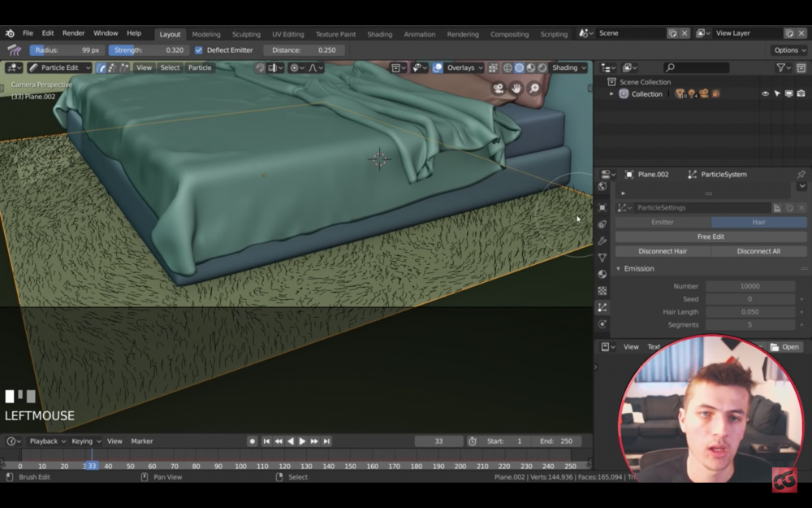Switch to the Modeling workspace tab
The image size is (812, 508).
click(x=206, y=34)
